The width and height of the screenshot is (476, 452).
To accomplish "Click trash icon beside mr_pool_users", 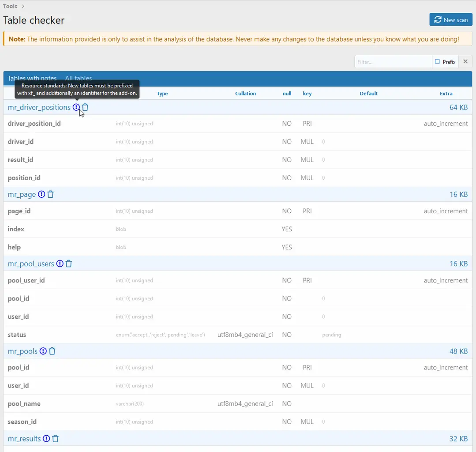I will 69,264.
